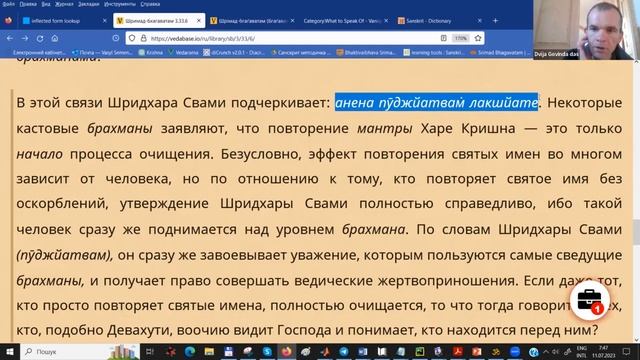Close the inflected form lookup tab

[x=104, y=20]
